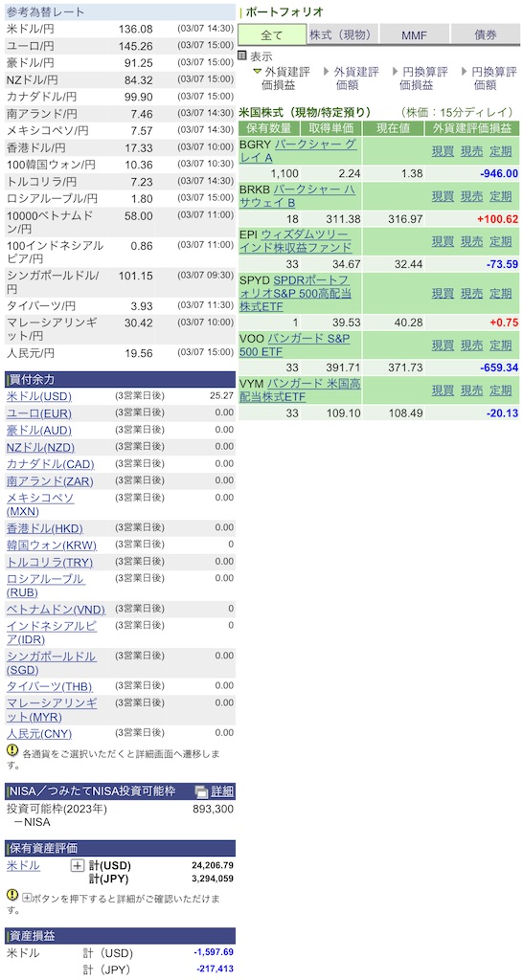
Task: Open EPI ウィズダムツリー インド株収益ファンド link
Action: (296, 240)
